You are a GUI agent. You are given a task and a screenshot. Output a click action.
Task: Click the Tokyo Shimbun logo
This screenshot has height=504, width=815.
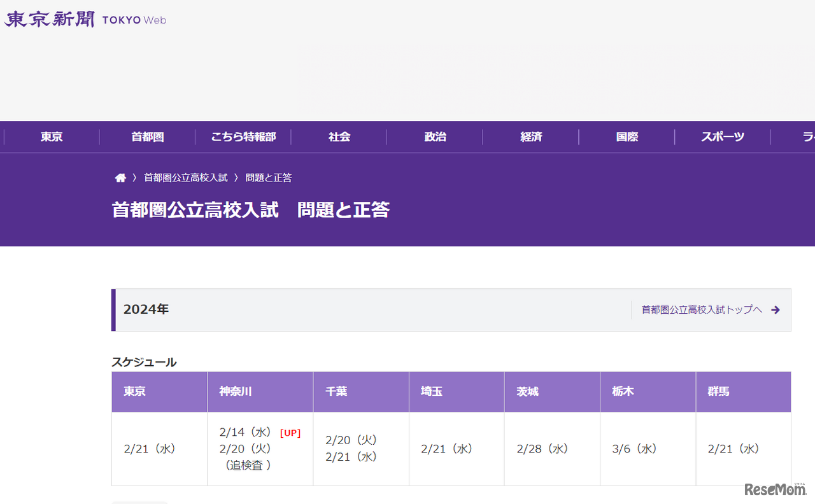pos(85,19)
